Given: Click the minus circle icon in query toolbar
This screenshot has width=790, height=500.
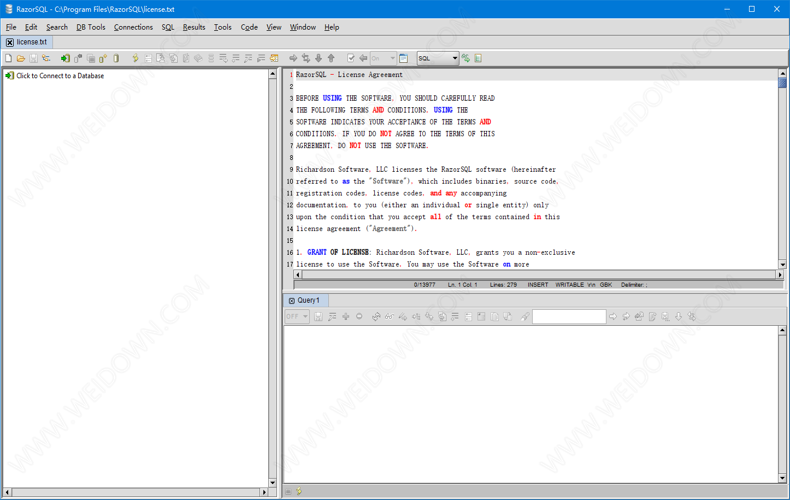Looking at the screenshot, I should coord(359,317).
